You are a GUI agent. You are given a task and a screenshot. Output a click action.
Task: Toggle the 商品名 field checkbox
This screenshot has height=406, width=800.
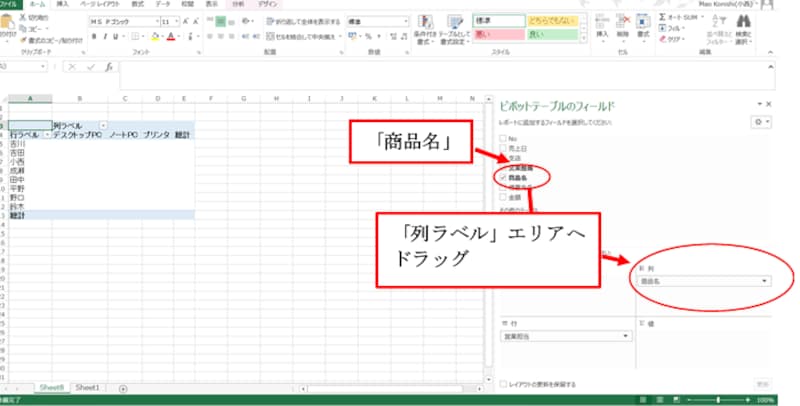coord(503,177)
